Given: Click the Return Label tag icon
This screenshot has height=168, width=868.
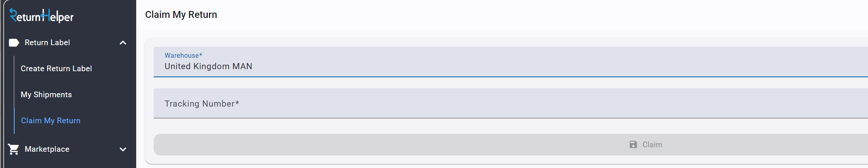Looking at the screenshot, I should [14, 43].
